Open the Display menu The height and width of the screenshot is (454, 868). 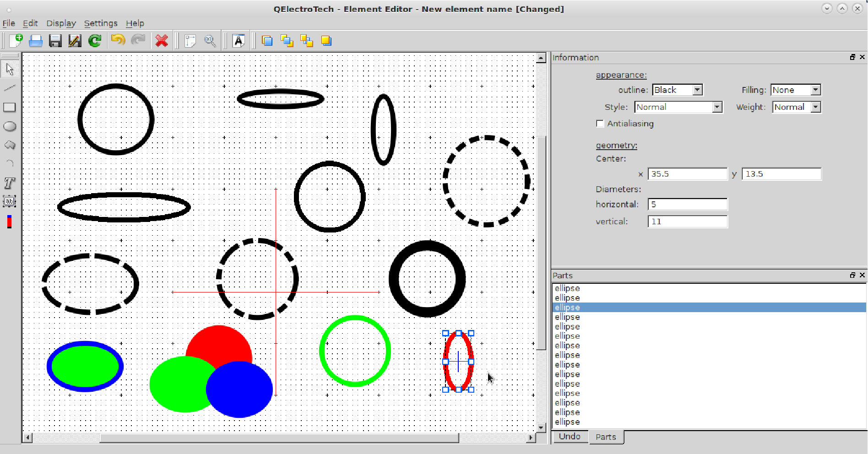coord(61,23)
